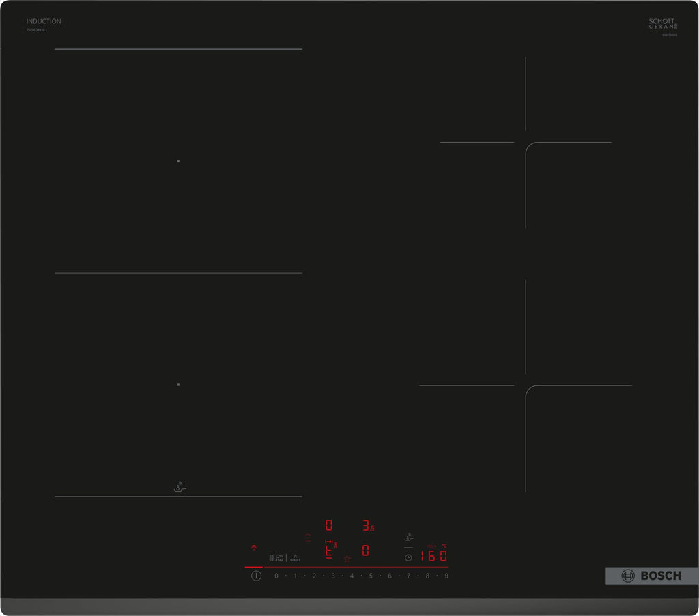Tap the centre dot of the upper-left flex zone
Screen dimensions: 699x616
pos(178,161)
